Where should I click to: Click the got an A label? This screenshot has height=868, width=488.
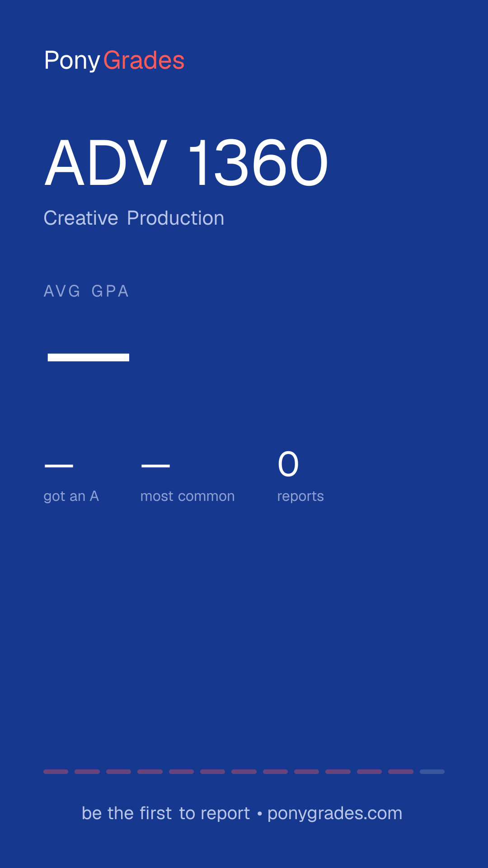click(x=71, y=496)
